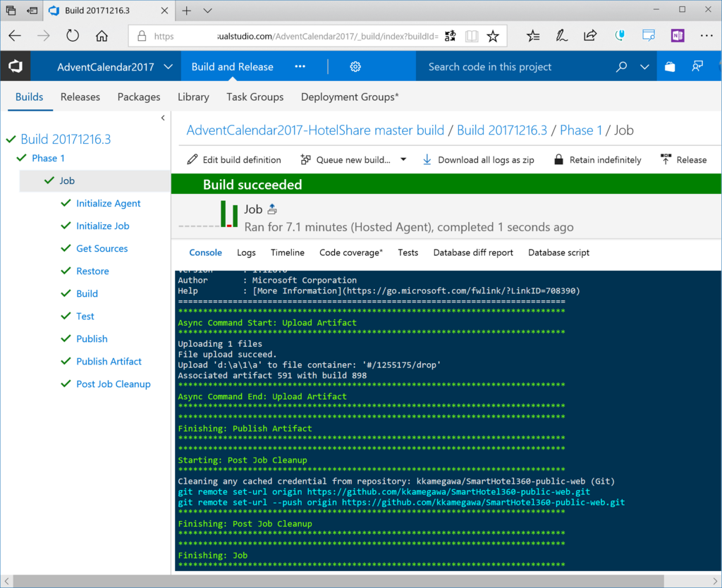Open the marketplace shopping bag icon
The width and height of the screenshot is (722, 588).
tap(670, 67)
